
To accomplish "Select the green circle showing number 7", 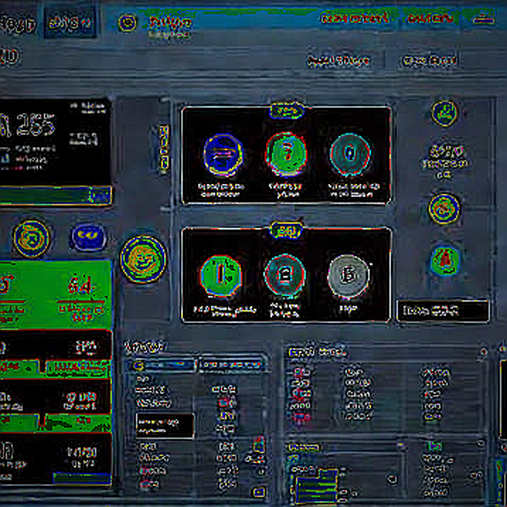I will pyautogui.click(x=286, y=154).
